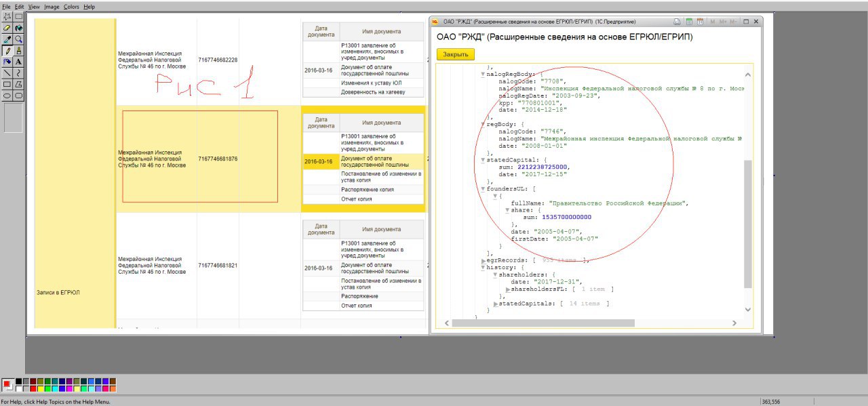Open the calculator icon in the ОАО РЖД window
This screenshot has height=406, width=868.
click(689, 22)
